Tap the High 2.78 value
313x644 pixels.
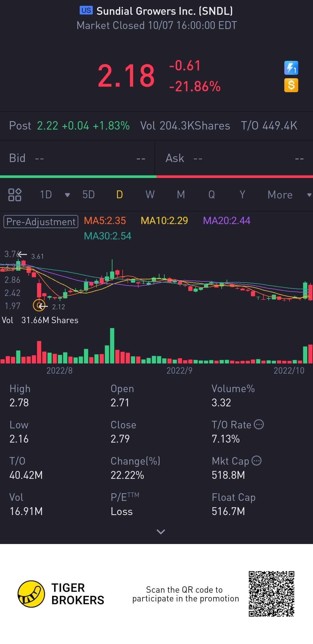(19, 403)
